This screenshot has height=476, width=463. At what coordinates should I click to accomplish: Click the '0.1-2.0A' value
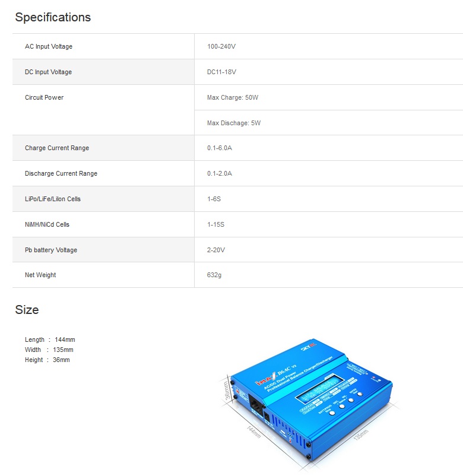click(220, 173)
